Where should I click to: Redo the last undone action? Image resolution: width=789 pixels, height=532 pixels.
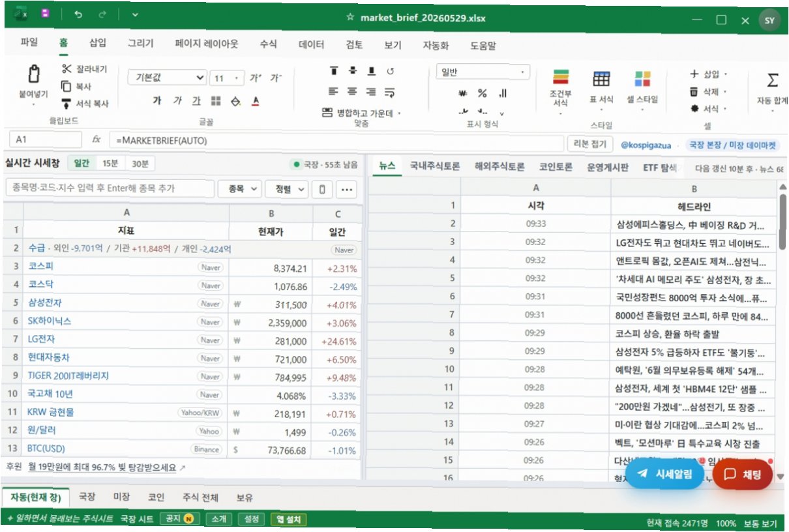102,14
